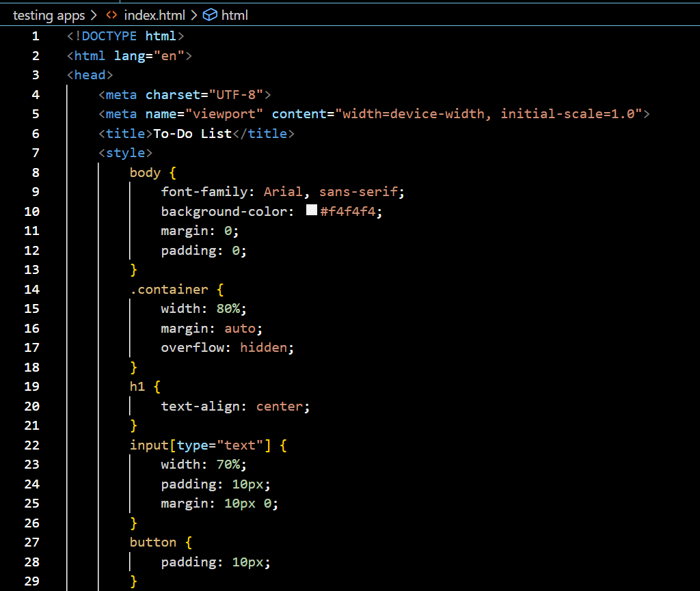Viewport: 700px width, 591px height.
Task: Expand chevron after 'testing apps' breadcrumb
Action: pos(93,16)
